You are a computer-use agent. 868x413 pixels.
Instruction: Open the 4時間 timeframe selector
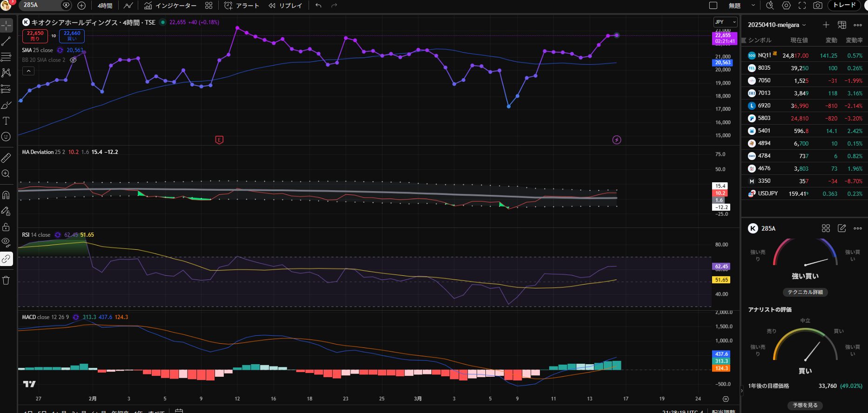click(105, 6)
